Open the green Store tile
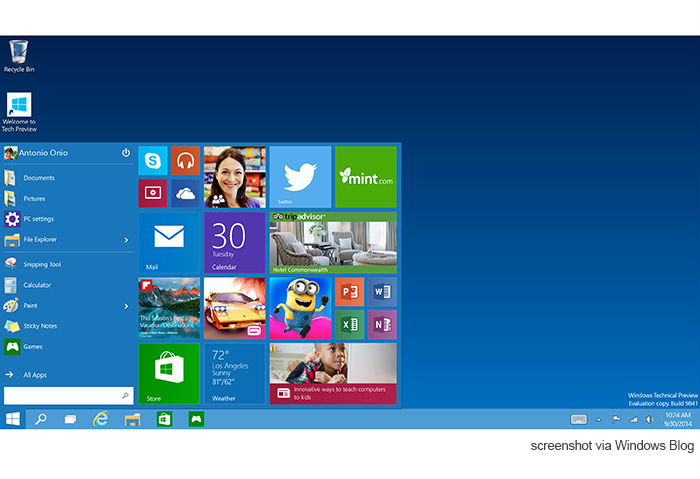This screenshot has height=479, width=700. (x=168, y=373)
